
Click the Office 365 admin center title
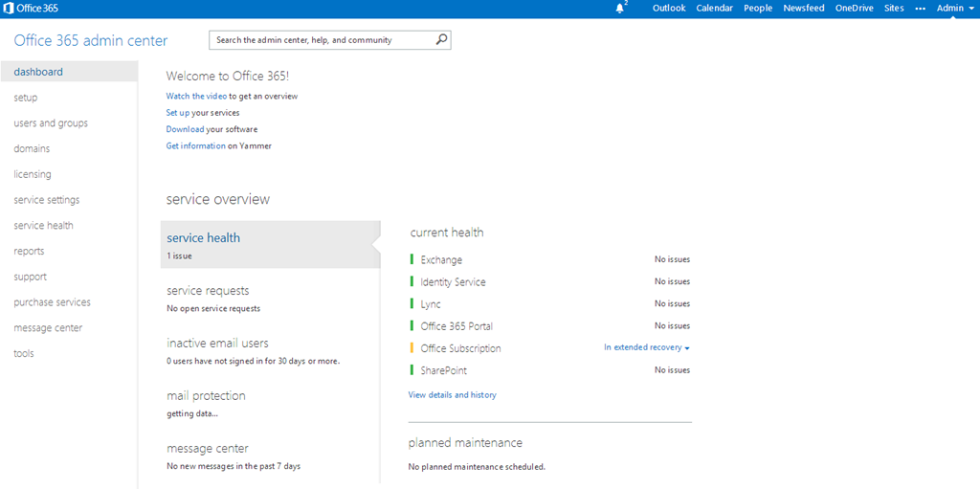[91, 40]
